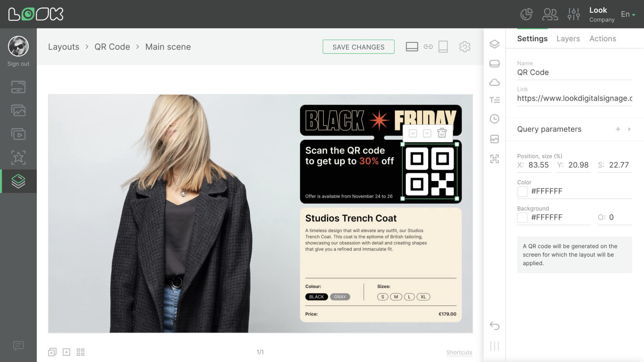
Task: Open the Shortcuts link at bottom right
Action: [459, 353]
